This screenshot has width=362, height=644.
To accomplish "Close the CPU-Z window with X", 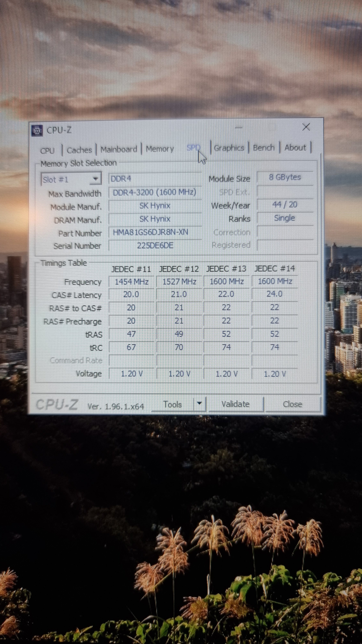I will coord(306,127).
